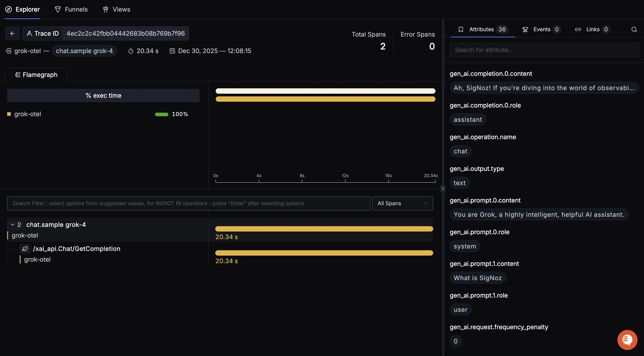Image resolution: width=644 pixels, height=356 pixels.
Task: Click the Trace ID fingerprint icon
Action: pyautogui.click(x=29, y=33)
